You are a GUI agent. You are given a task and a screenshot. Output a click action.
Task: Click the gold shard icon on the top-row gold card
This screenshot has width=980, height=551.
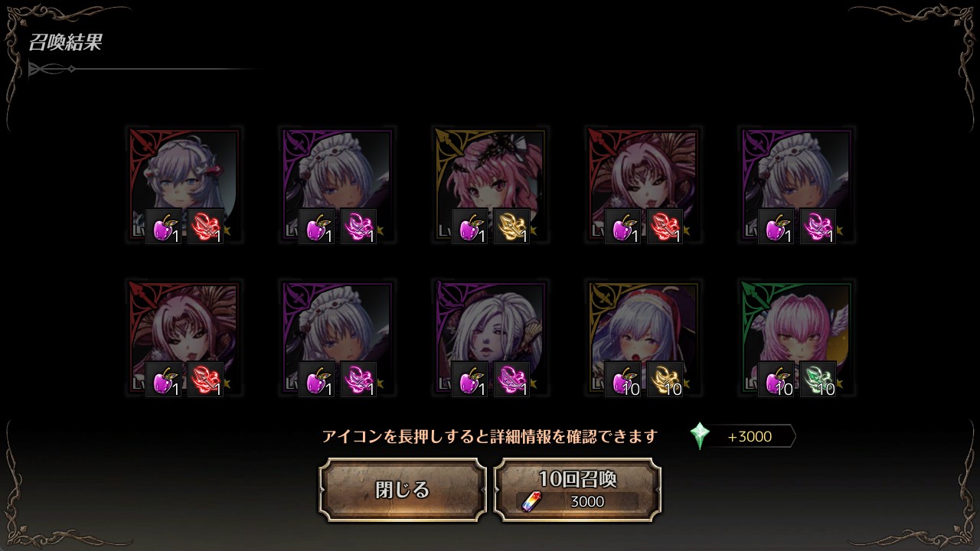[512, 227]
